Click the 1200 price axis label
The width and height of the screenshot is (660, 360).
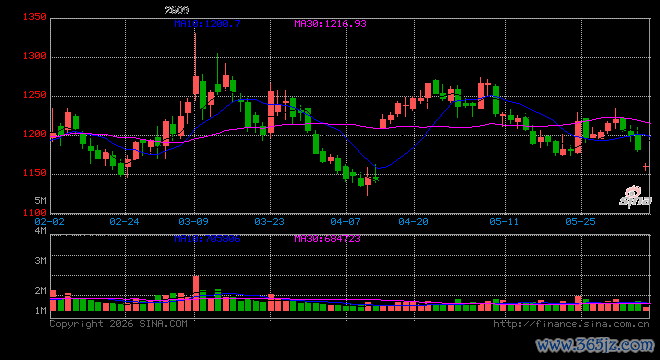(x=35, y=134)
